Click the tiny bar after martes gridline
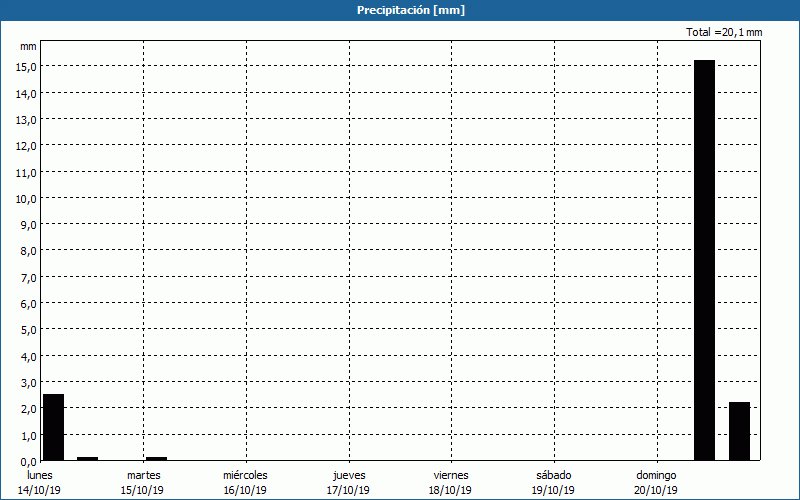Image resolution: width=800 pixels, height=500 pixels. click(x=157, y=459)
